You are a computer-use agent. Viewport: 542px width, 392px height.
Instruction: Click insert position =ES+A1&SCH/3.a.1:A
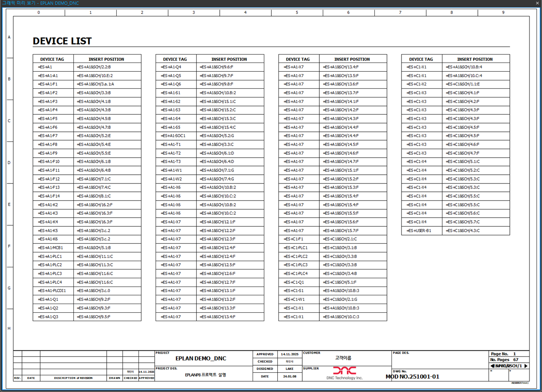tap(95, 84)
